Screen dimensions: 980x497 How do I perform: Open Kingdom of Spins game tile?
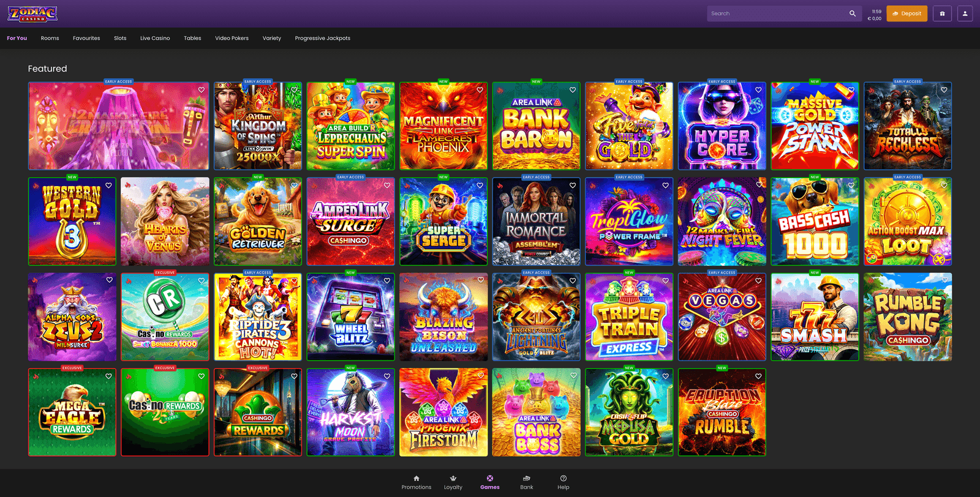(x=258, y=126)
